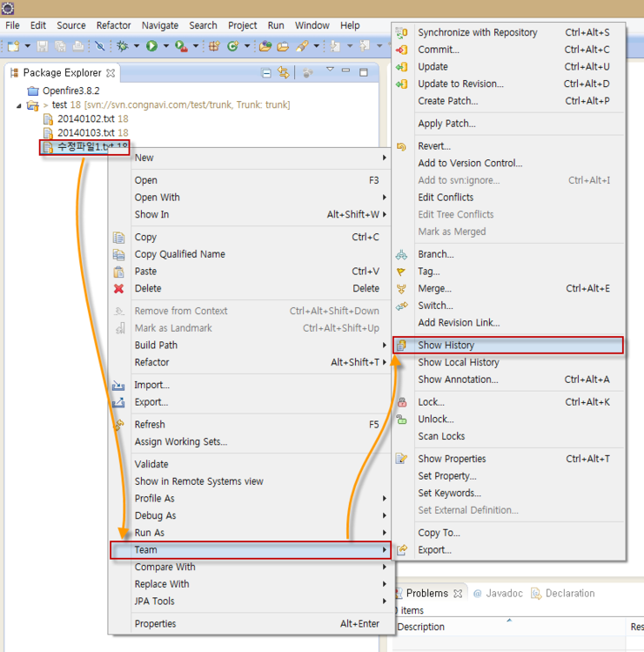
Task: Click the Lock icon in Team submenu
Action: pyautogui.click(x=401, y=402)
